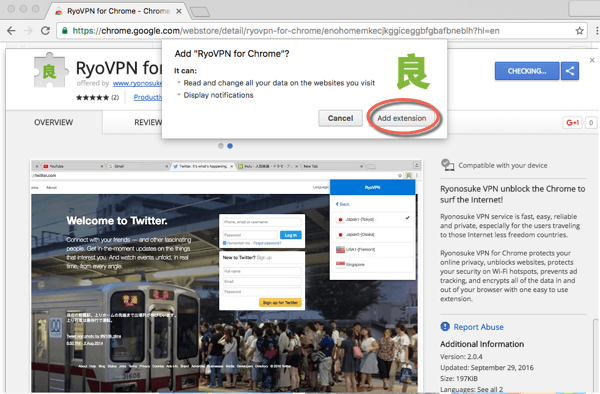Click 'Display notifications' permission text

(218, 95)
